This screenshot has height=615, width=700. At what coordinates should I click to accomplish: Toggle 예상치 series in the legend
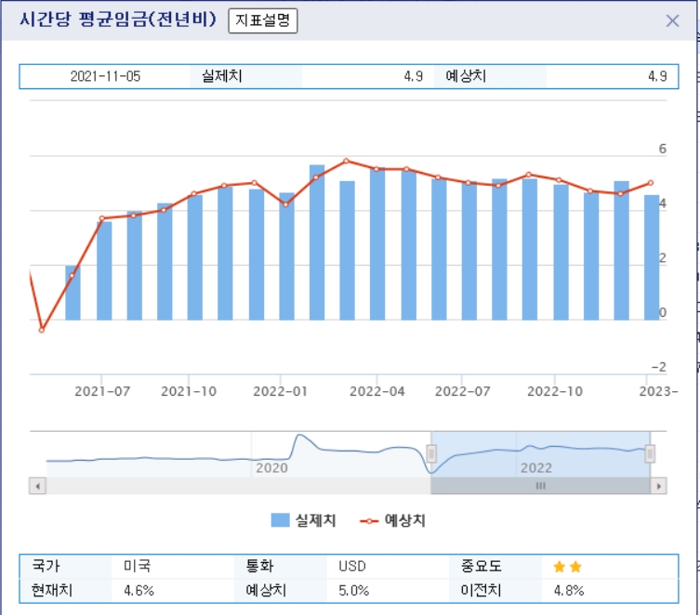point(392,520)
